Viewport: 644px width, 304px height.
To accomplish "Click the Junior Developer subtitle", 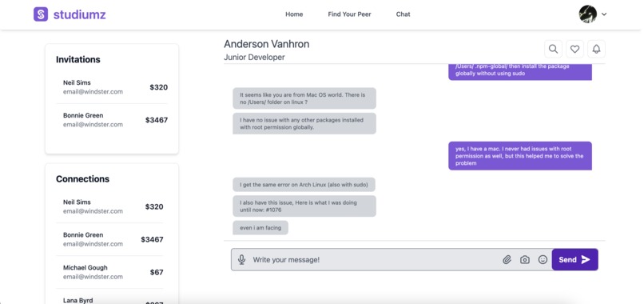I will tap(254, 57).
